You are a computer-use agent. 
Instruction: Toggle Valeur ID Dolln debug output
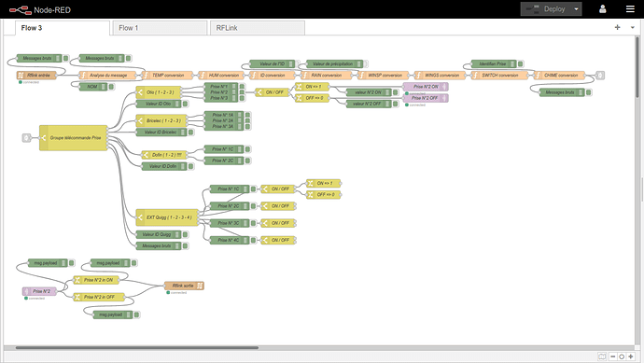coord(191,166)
